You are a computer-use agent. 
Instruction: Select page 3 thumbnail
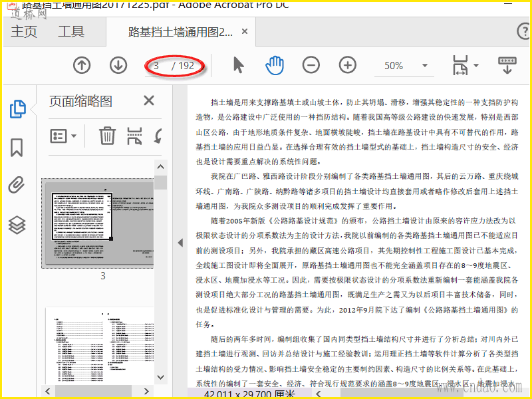point(98,225)
